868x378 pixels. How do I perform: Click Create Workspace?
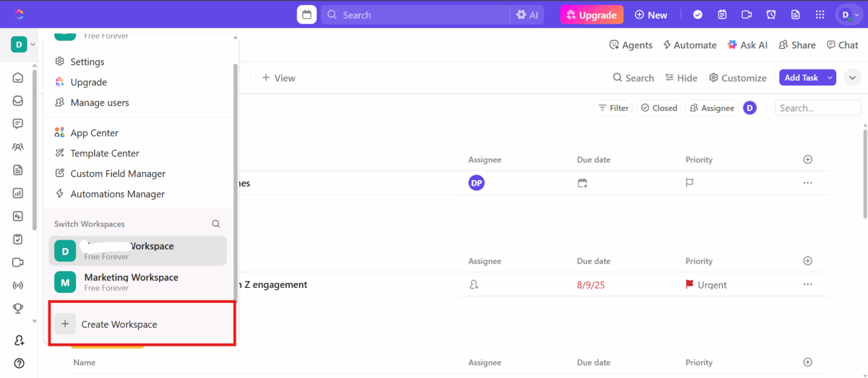click(119, 323)
